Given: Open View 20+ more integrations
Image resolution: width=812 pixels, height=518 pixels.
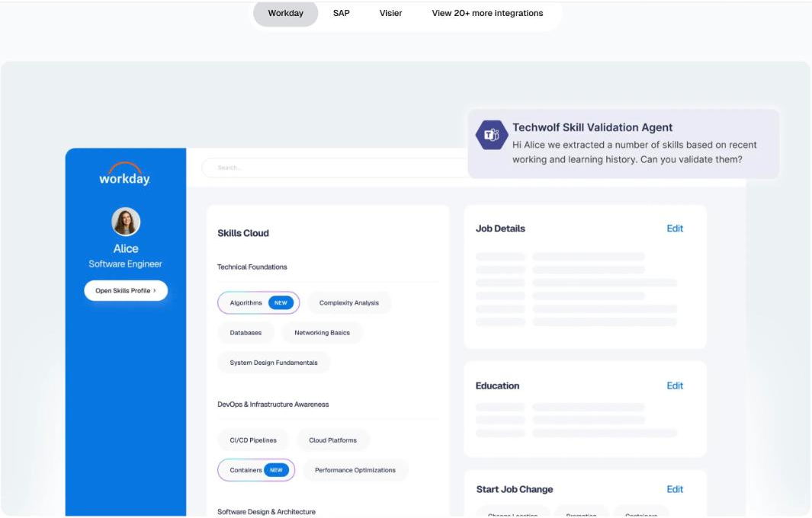Looking at the screenshot, I should pyautogui.click(x=487, y=14).
